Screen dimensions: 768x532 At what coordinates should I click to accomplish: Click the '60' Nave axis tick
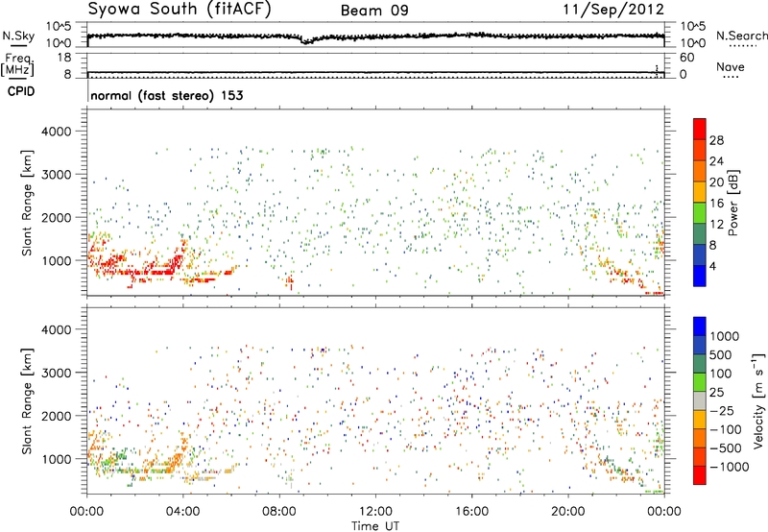tap(686, 58)
